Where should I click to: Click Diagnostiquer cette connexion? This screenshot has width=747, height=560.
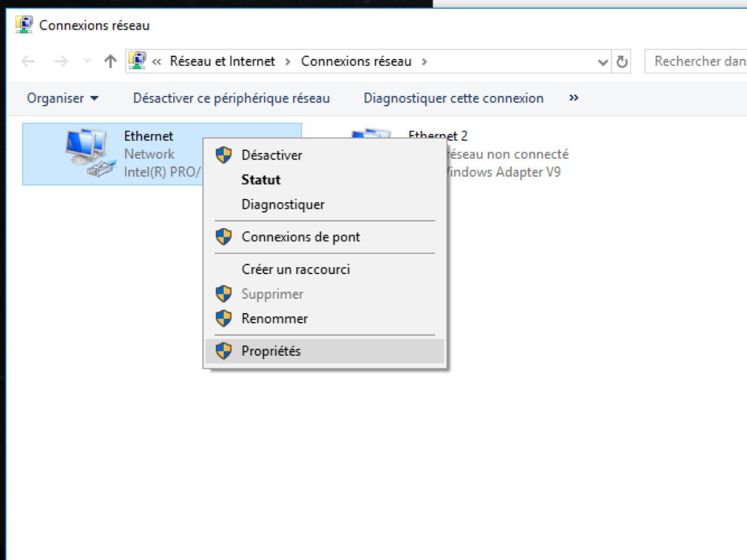(x=453, y=98)
